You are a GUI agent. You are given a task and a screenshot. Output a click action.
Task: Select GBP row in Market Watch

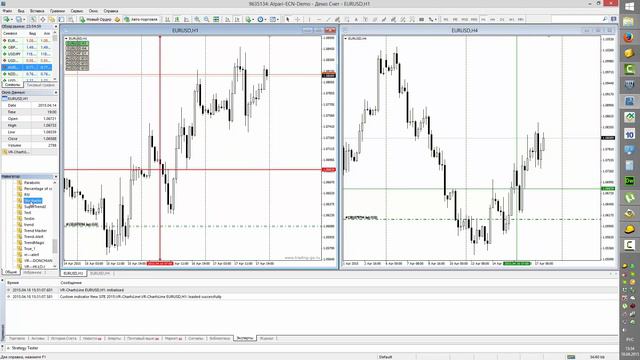tap(27, 47)
